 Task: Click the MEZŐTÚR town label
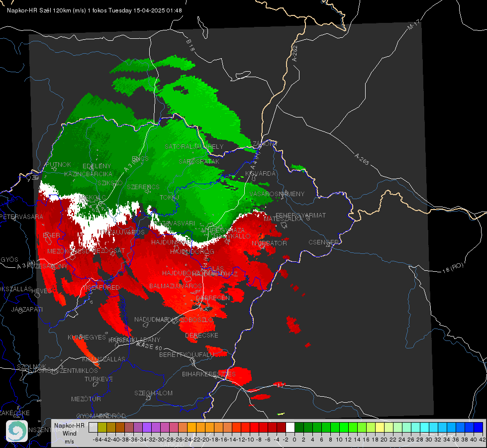coord(86,399)
